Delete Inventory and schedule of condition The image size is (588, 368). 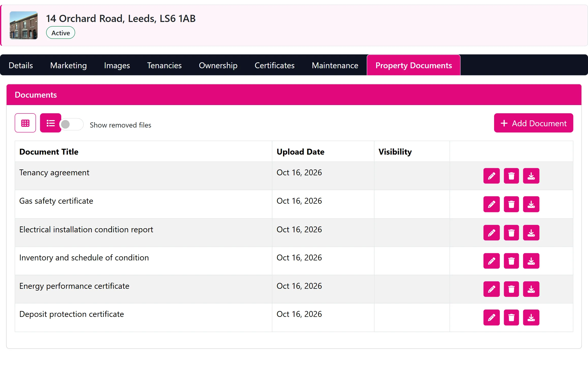click(x=511, y=261)
